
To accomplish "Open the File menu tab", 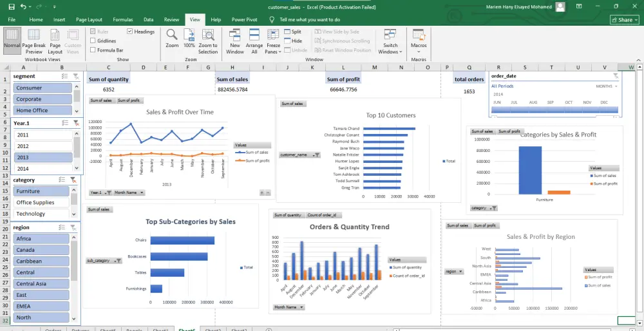I will tap(12, 19).
